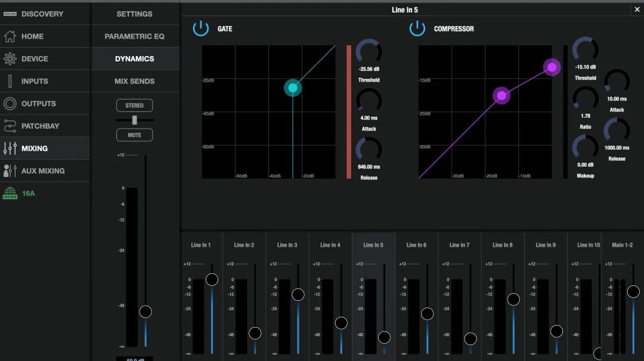
Task: Click the Line In 5 fader handle
Action: (385, 338)
